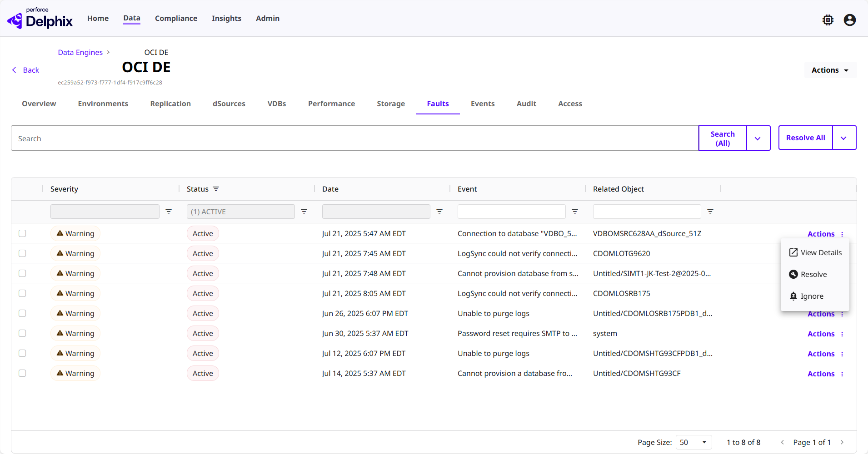This screenshot has width=868, height=454.
Task: Click kebab icon for Untitled/CDOMSHTG93CF row
Action: point(842,374)
